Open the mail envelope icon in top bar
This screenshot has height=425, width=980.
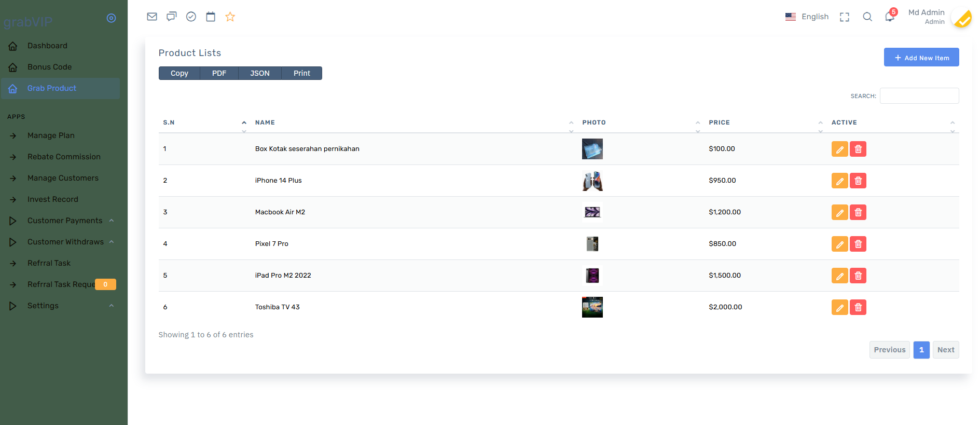click(152, 17)
